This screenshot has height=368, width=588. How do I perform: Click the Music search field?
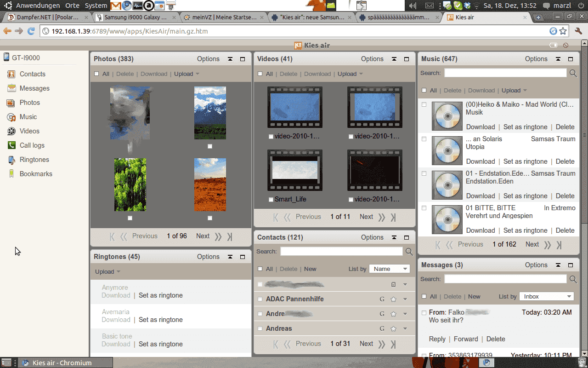click(x=505, y=73)
